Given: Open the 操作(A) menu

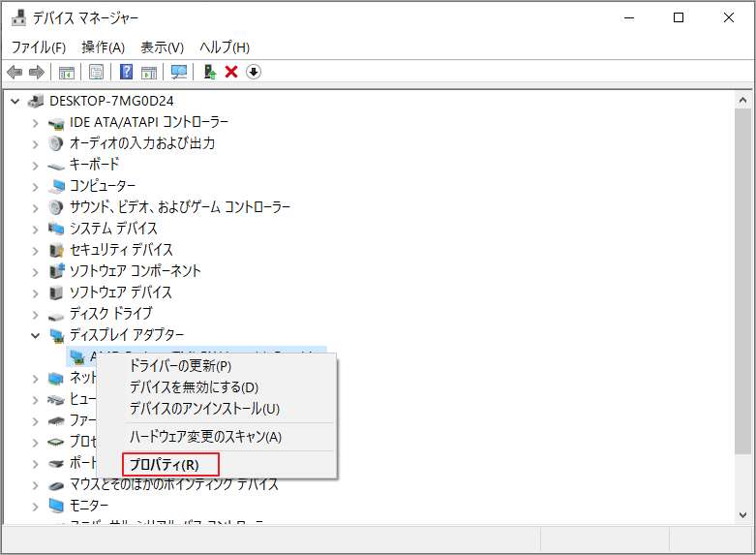Looking at the screenshot, I should pyautogui.click(x=104, y=47).
